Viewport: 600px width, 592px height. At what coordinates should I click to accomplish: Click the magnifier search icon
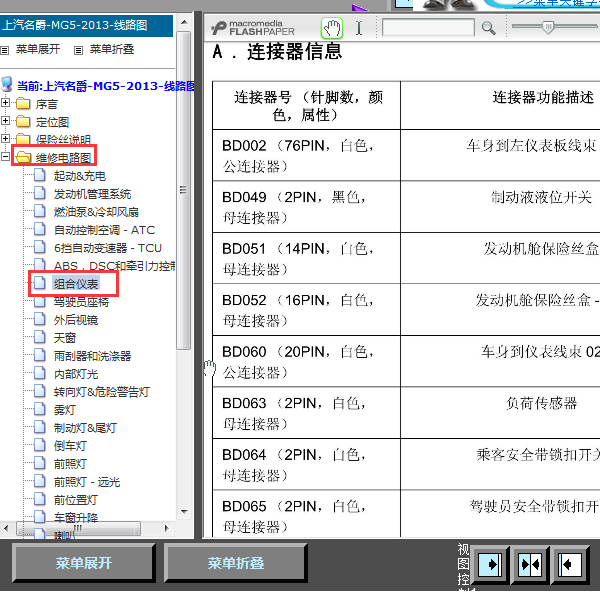(488, 28)
